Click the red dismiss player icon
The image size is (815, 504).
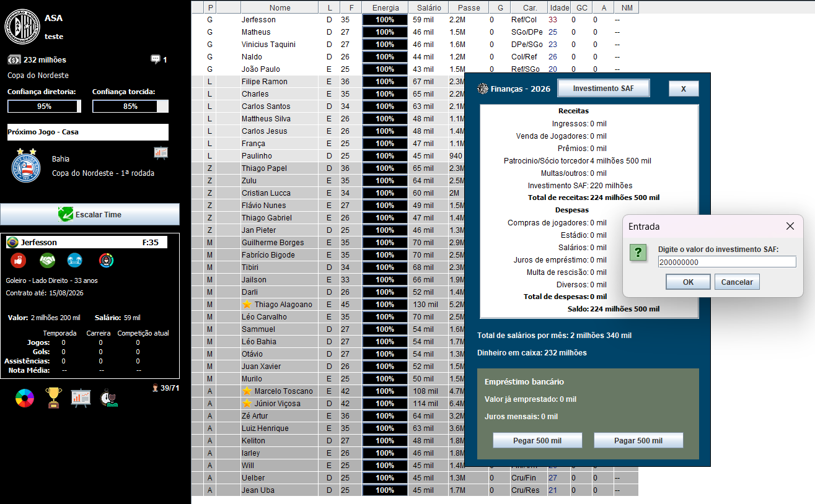[19, 261]
